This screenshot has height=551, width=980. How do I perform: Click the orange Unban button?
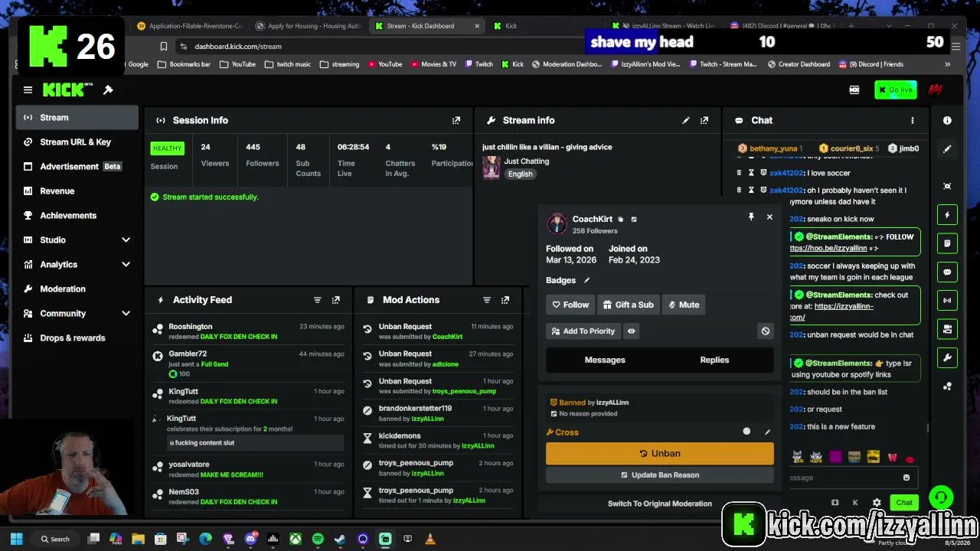click(659, 454)
